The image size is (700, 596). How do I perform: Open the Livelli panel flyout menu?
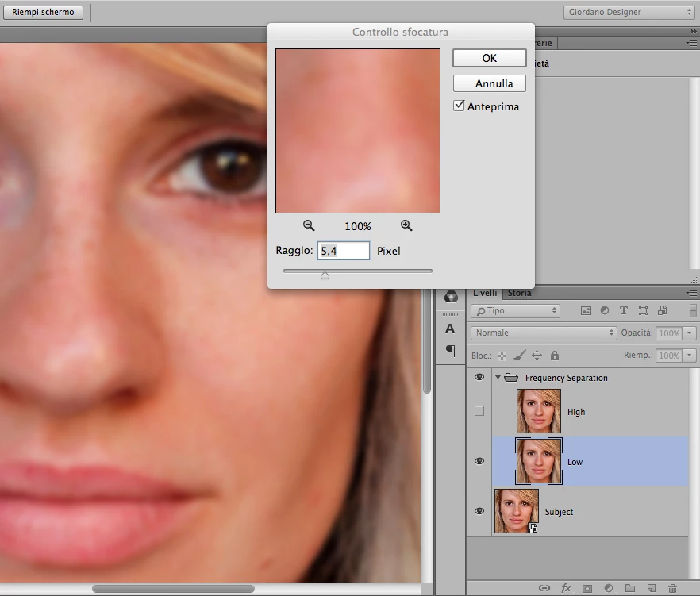[x=690, y=294]
